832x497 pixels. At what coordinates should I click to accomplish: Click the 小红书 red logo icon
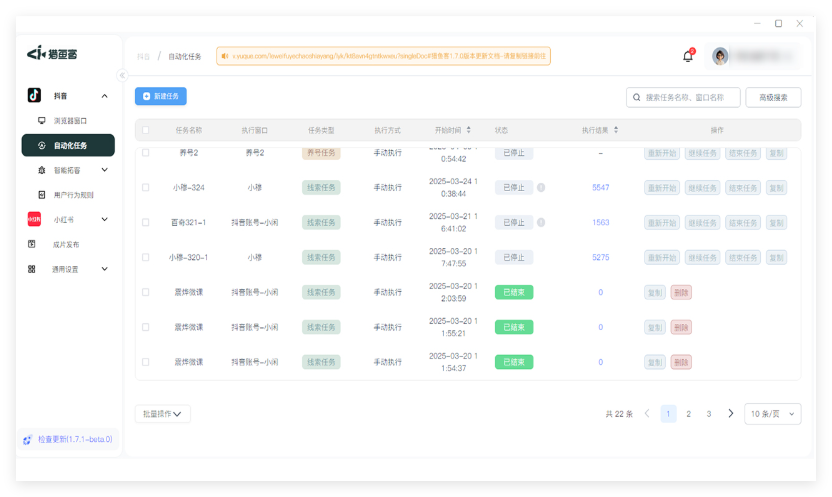[33, 219]
